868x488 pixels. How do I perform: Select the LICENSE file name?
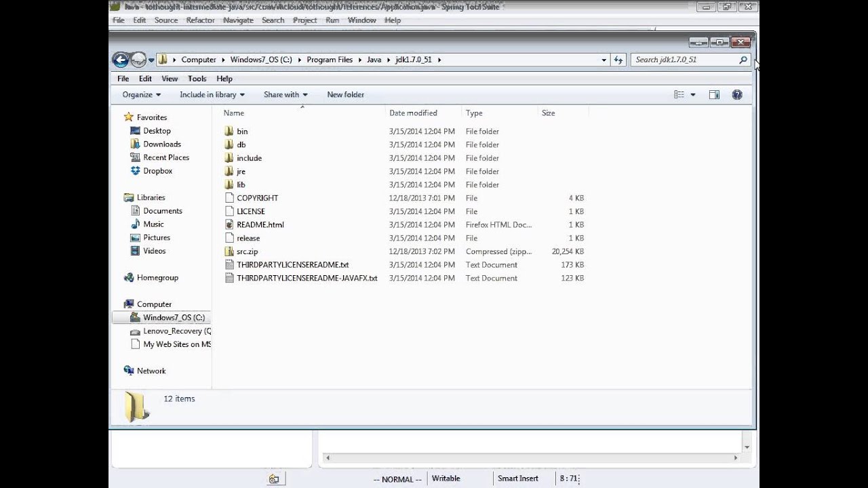pos(251,211)
